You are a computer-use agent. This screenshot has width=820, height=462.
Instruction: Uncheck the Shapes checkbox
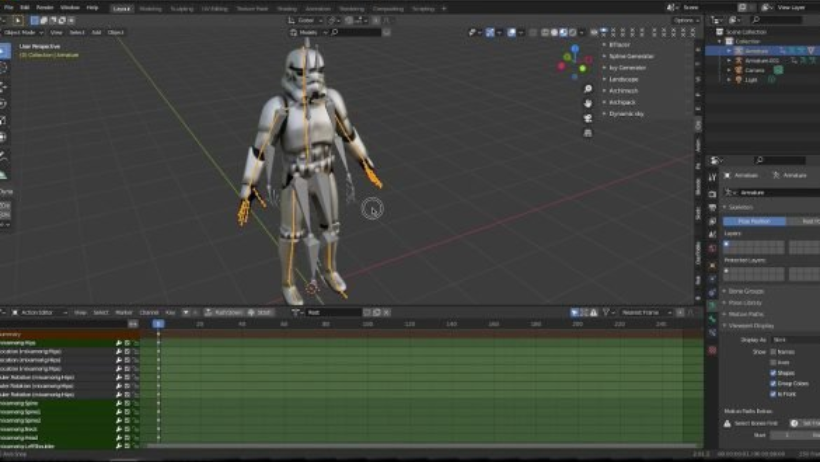(x=773, y=373)
